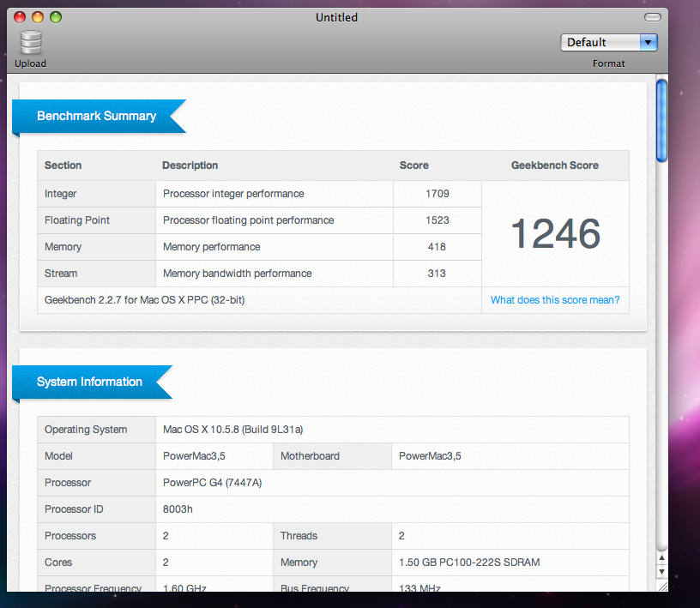Click the Format toolbar label

[x=608, y=63]
